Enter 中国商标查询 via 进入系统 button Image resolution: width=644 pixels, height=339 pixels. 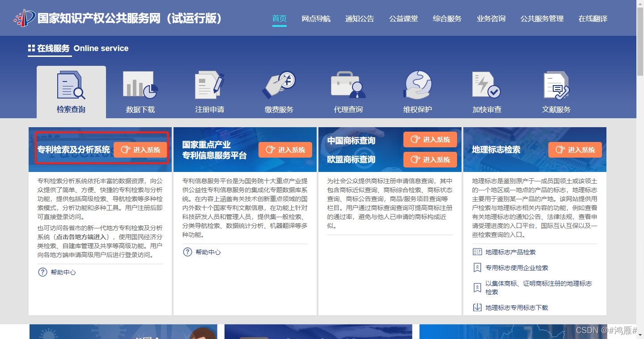(430, 140)
